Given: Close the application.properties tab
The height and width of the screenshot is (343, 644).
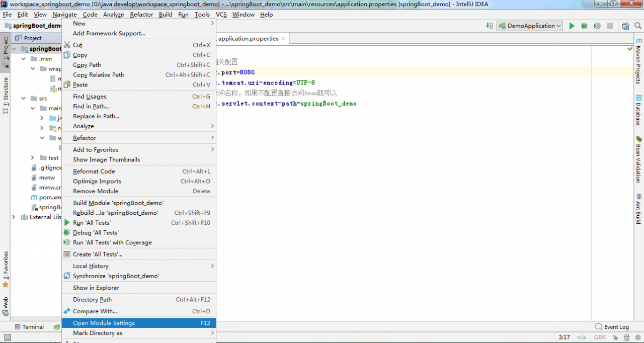Looking at the screenshot, I should 284,38.
